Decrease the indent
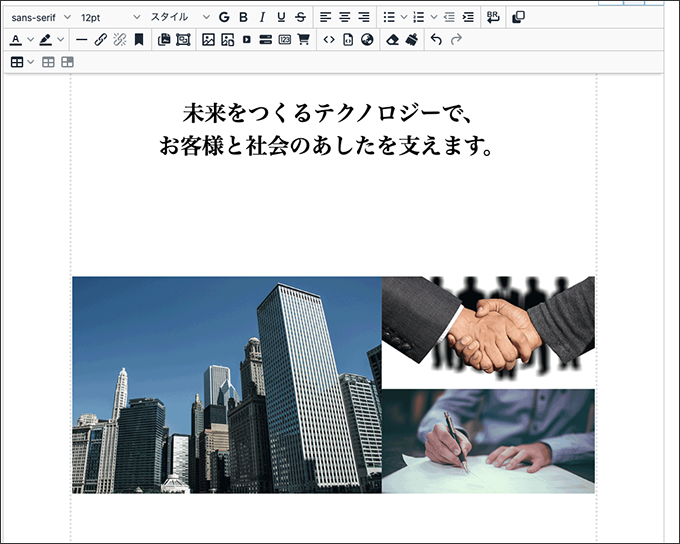 click(x=449, y=17)
